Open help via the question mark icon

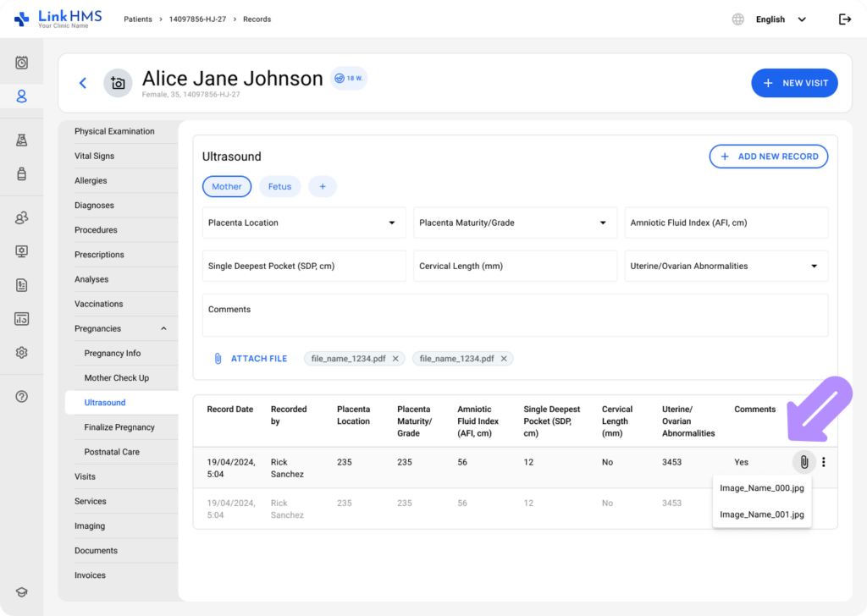coord(21,396)
